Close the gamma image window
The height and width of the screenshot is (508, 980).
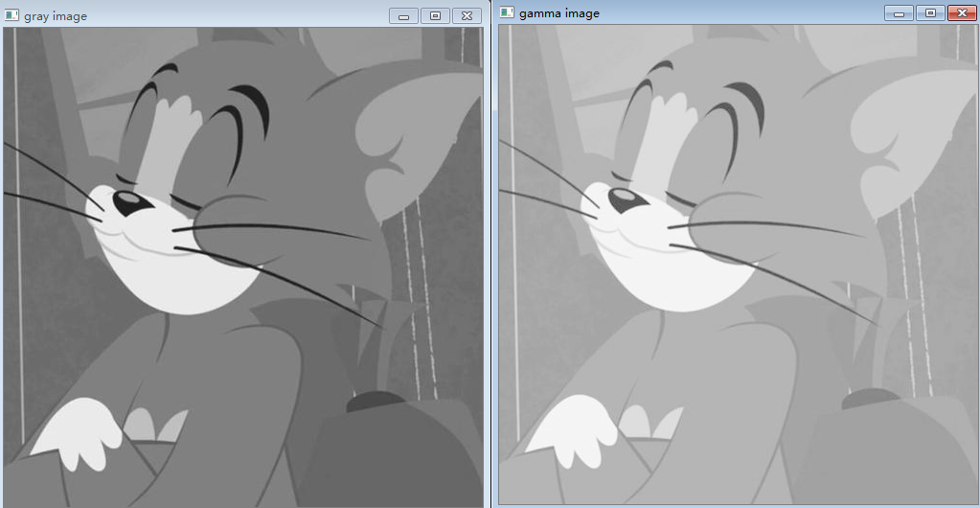click(962, 13)
